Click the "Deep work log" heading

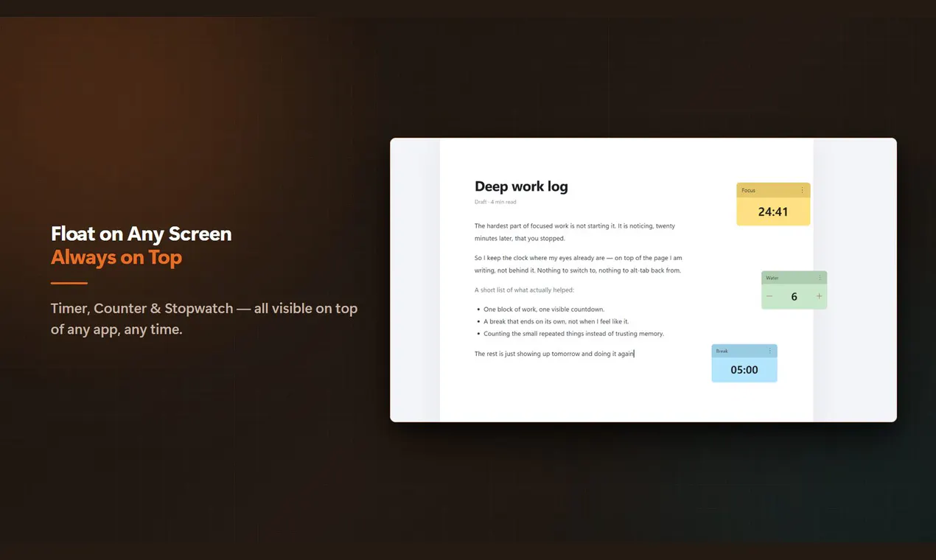point(521,186)
